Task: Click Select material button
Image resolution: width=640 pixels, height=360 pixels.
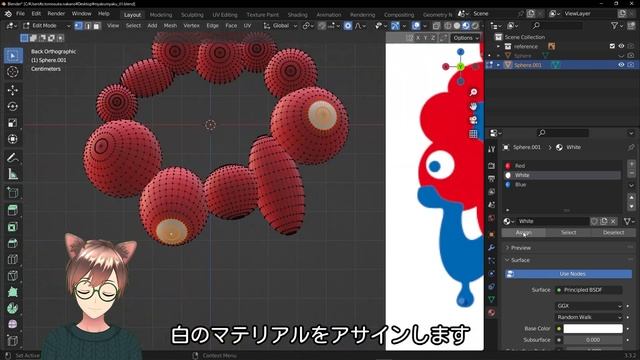Action: [568, 233]
